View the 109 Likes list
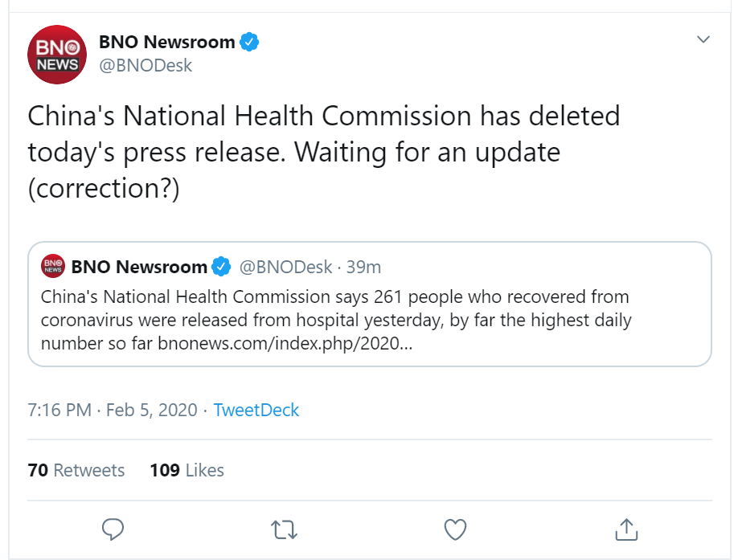742x560 pixels. pyautogui.click(x=187, y=470)
